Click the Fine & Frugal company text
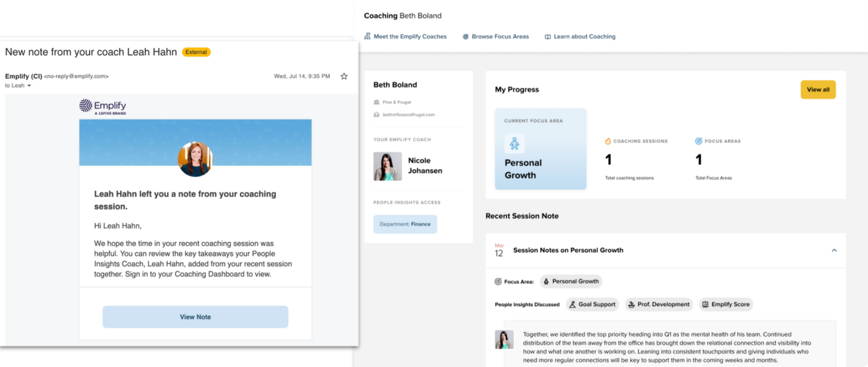This screenshot has width=868, height=367. [397, 102]
